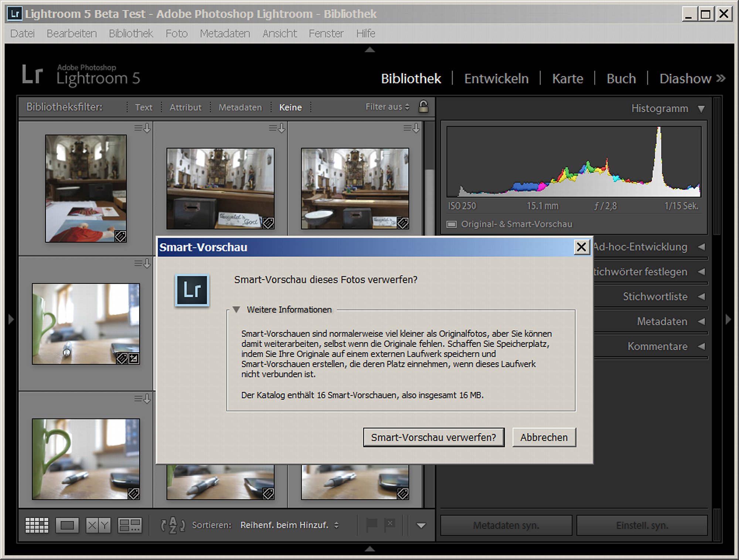Click the Abbrechen button

pos(544,437)
